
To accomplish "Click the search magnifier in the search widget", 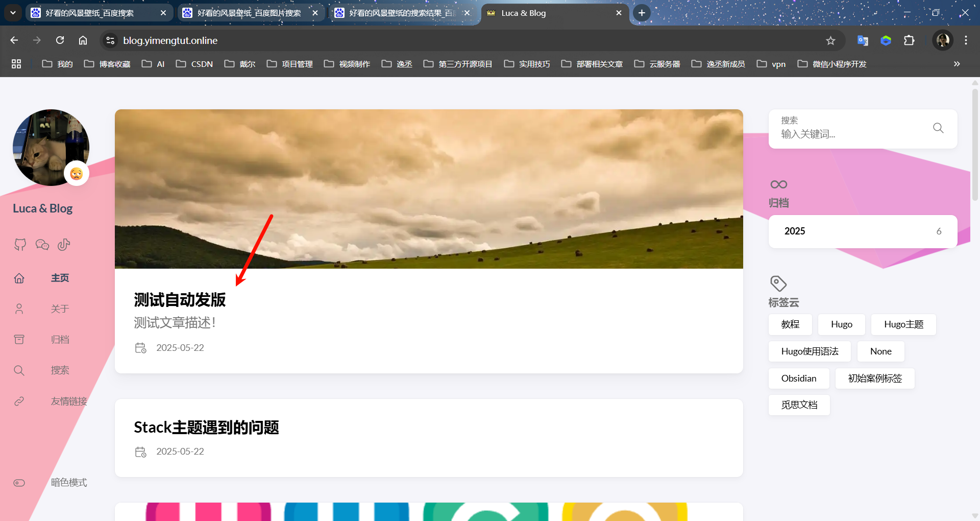I will pyautogui.click(x=938, y=128).
